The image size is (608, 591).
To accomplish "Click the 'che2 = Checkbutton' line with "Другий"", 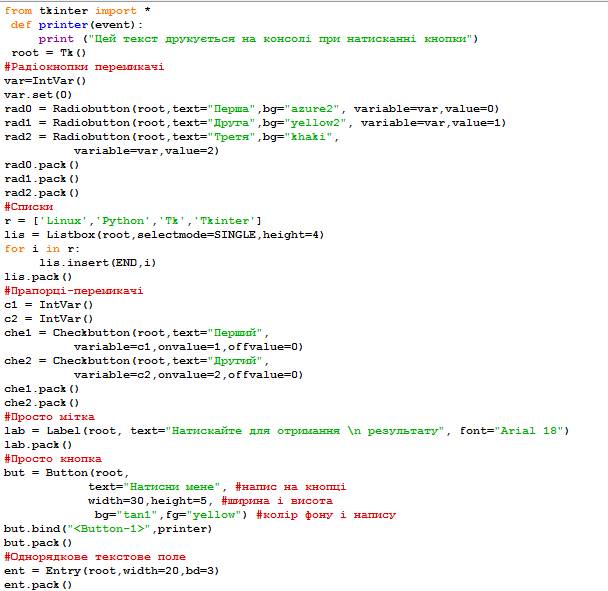I will pos(136,361).
